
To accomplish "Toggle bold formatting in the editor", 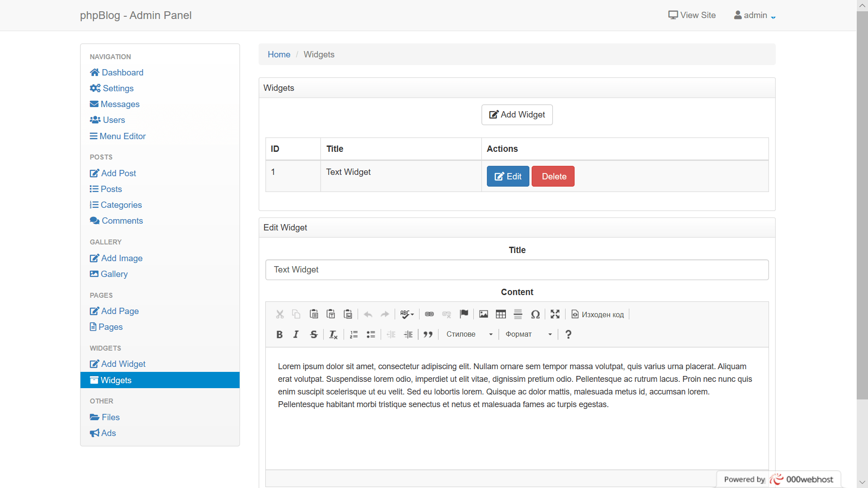I will tap(279, 334).
